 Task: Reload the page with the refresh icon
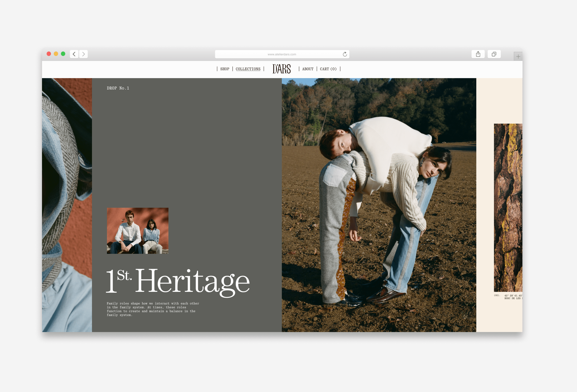pos(345,54)
